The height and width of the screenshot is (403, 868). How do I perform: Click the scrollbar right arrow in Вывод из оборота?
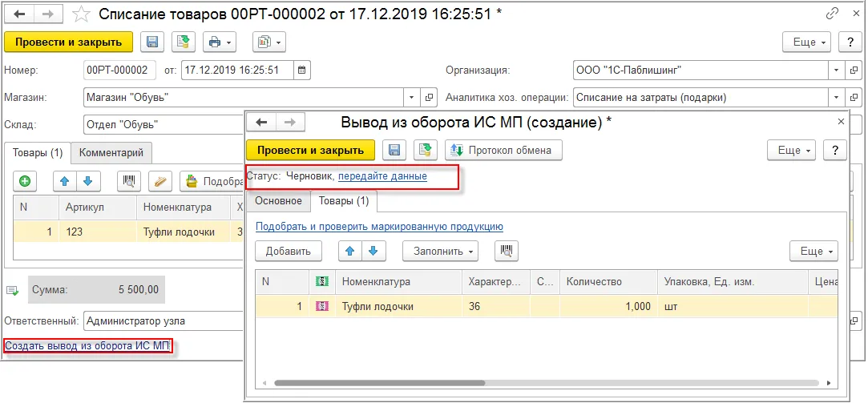click(x=829, y=382)
